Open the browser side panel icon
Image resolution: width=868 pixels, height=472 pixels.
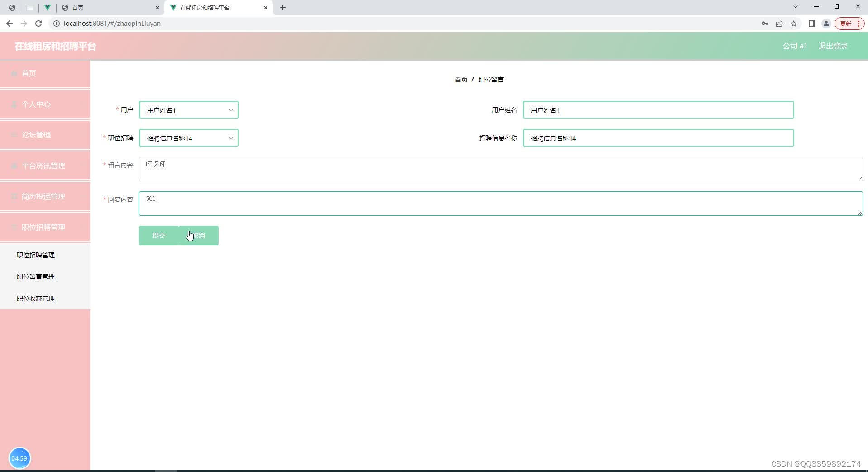812,24
